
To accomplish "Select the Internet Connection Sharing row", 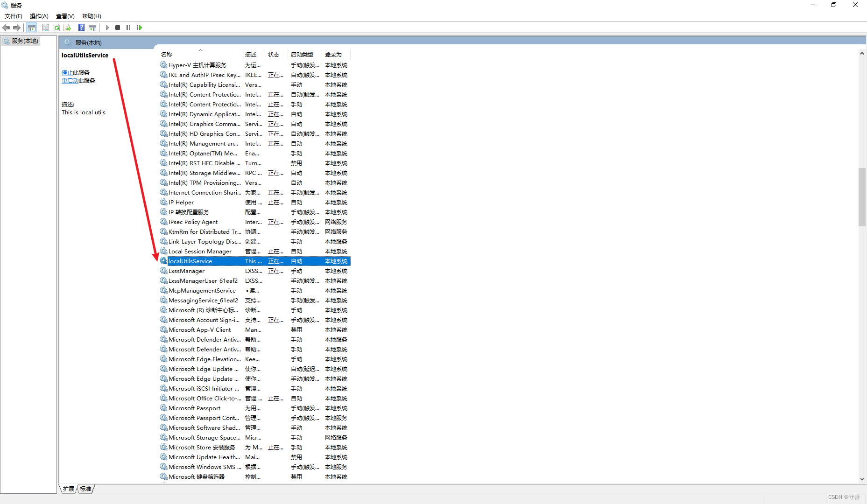I will [254, 193].
